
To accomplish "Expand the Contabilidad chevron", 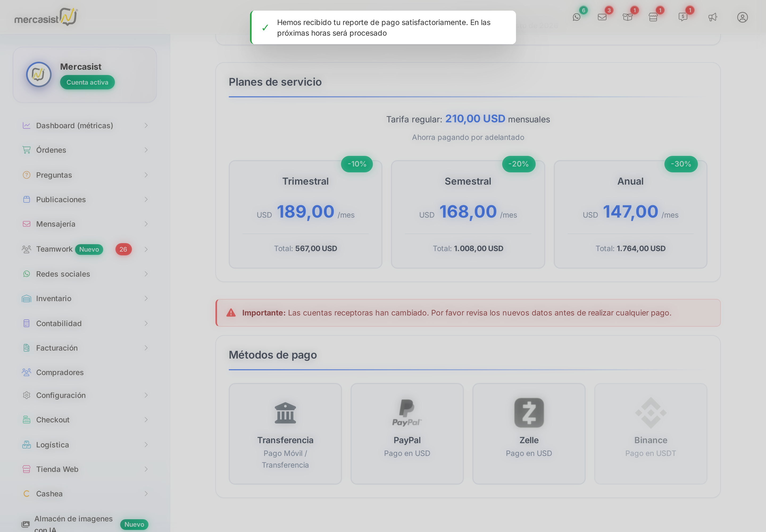I will pyautogui.click(x=146, y=323).
